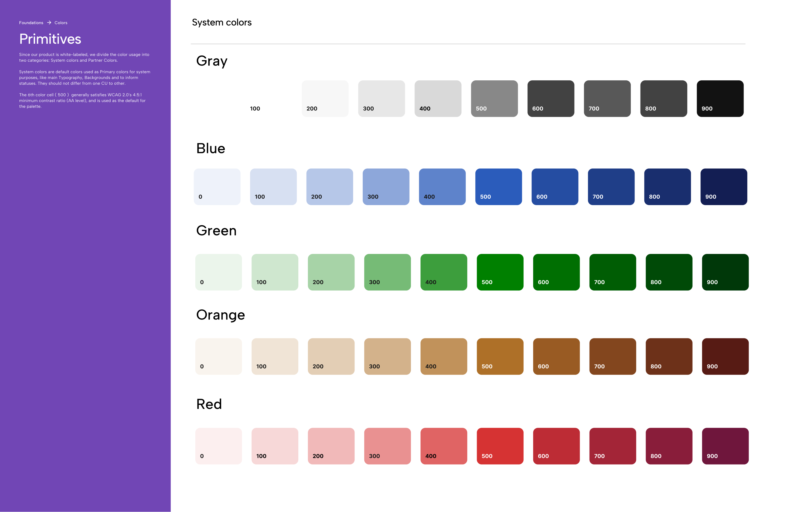The width and height of the screenshot is (812, 512).
Task: Select the Gray 900 swatch
Action: pos(720,98)
